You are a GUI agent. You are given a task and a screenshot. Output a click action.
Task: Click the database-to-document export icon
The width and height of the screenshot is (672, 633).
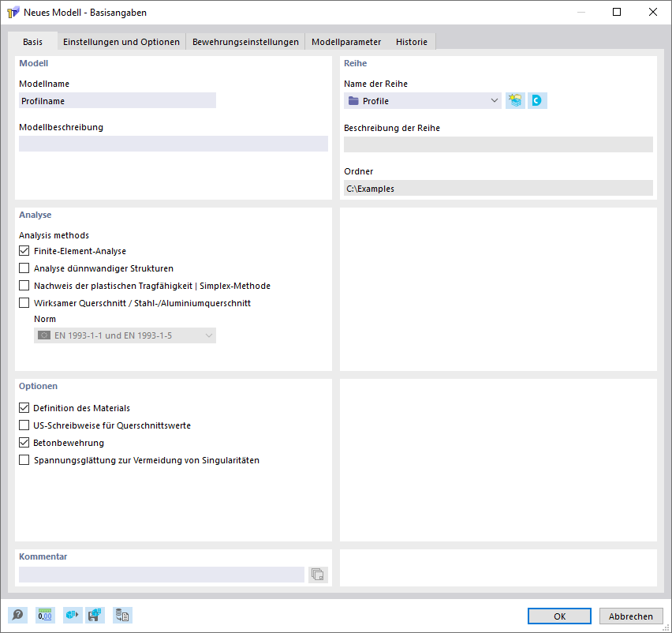coord(122,616)
